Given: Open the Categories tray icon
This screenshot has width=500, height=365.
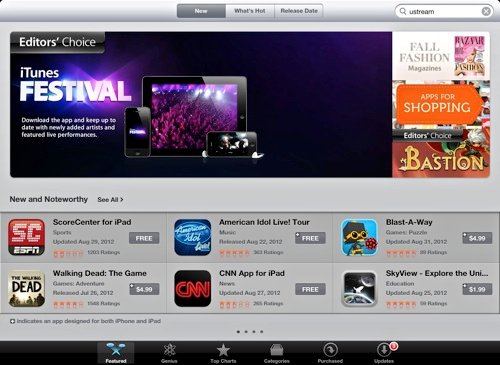Looking at the screenshot, I should click(x=277, y=350).
